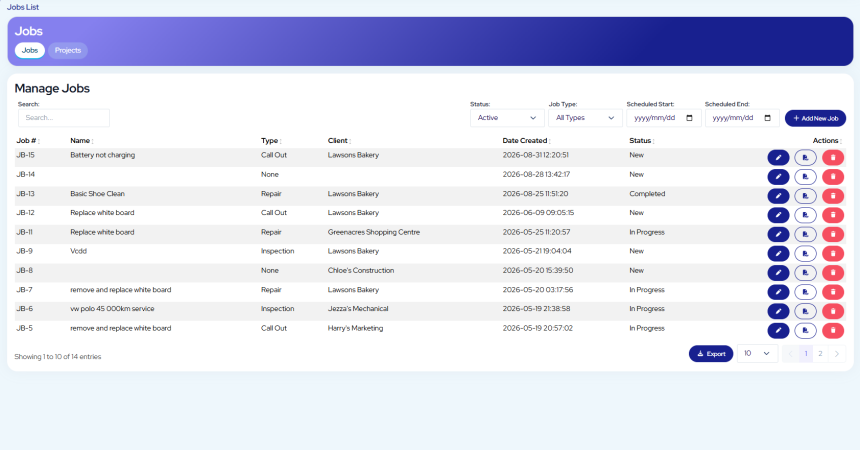Sort the table by Client column

pyautogui.click(x=339, y=141)
